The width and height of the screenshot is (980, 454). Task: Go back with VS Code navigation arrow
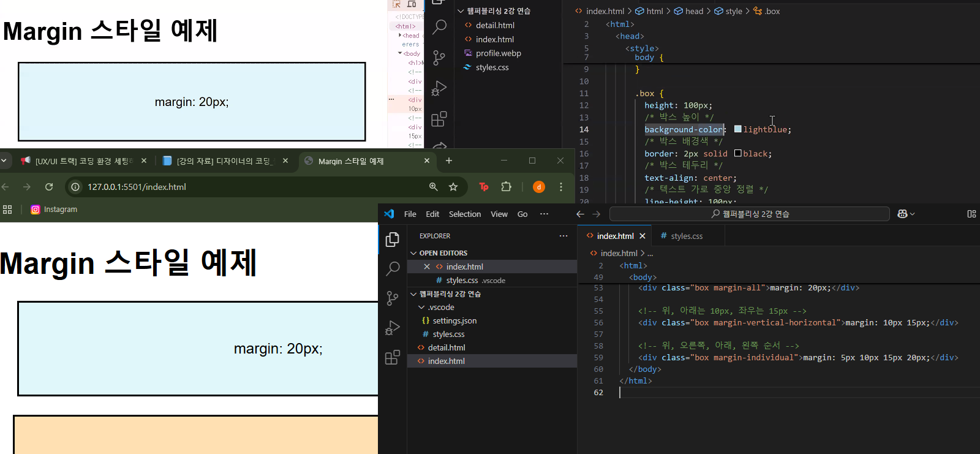(581, 214)
